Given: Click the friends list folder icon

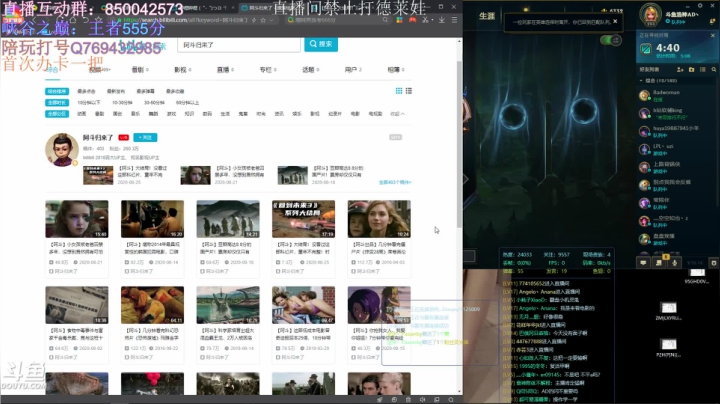Looking at the screenshot, I should [x=692, y=69].
